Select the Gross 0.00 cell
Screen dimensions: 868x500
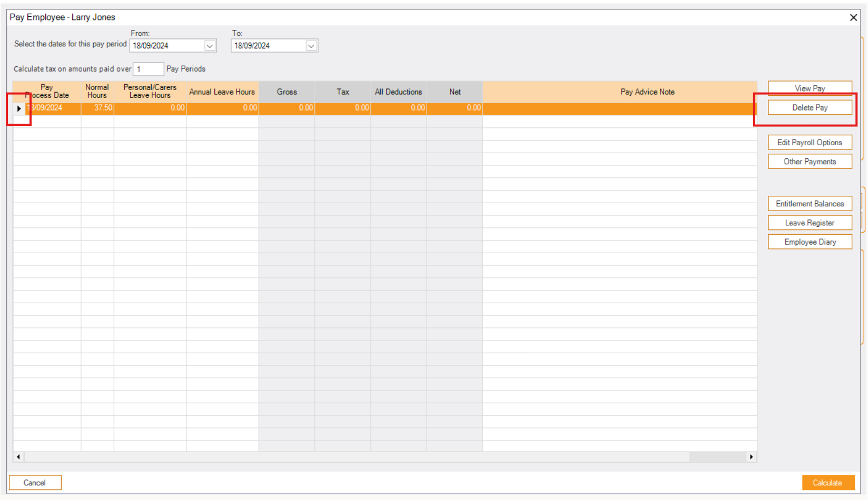[287, 108]
